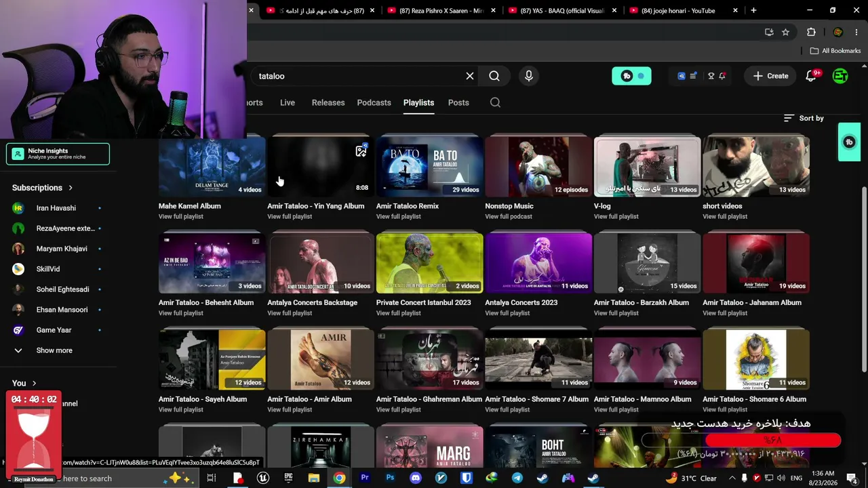
Task: Open the vidIQ icon in the header
Action: click(682, 76)
